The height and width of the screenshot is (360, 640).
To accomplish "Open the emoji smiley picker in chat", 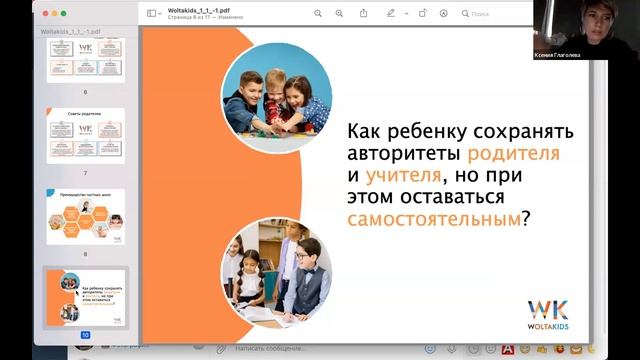I will 430,349.
